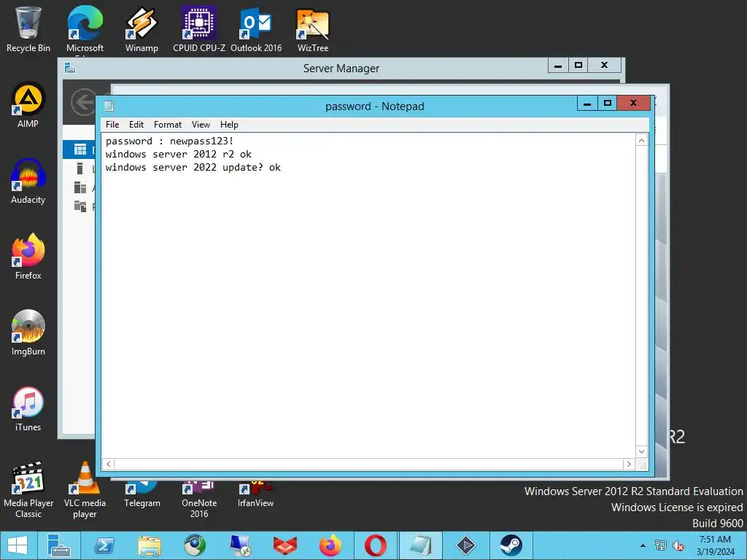Launch the Media Player Classic shortcut
This screenshot has height=560, width=747.
click(28, 490)
